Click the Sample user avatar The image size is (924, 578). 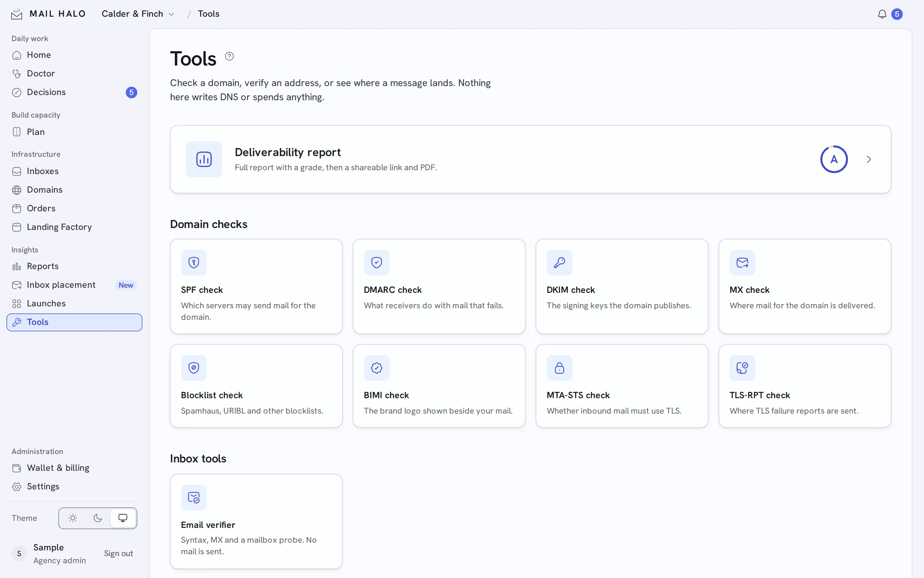click(19, 554)
